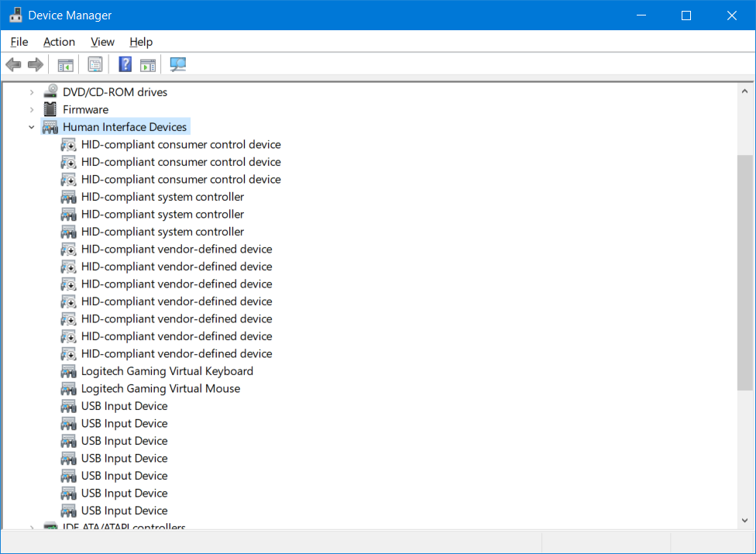Click the Firmware chip icon
The image size is (756, 554).
pyautogui.click(x=50, y=109)
